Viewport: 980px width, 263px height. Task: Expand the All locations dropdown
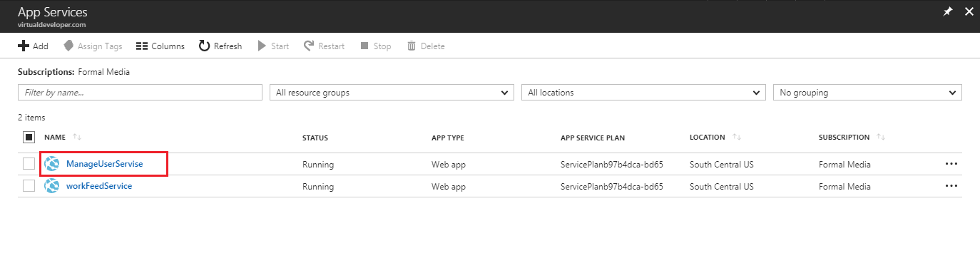(643, 93)
